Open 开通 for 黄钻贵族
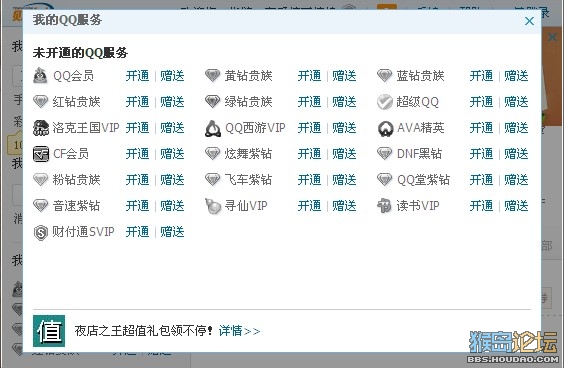This screenshot has height=368, width=564. click(309, 76)
